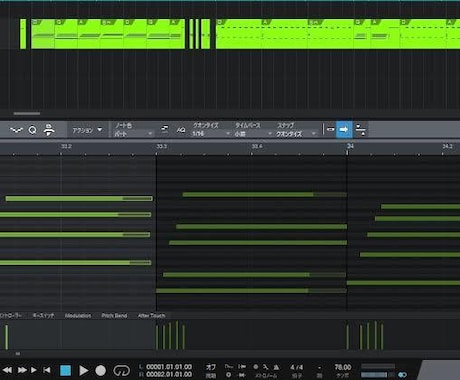Image resolution: width=460 pixels, height=380 pixels.
Task: Click the icon left of AQ
Action: [x=165, y=129]
